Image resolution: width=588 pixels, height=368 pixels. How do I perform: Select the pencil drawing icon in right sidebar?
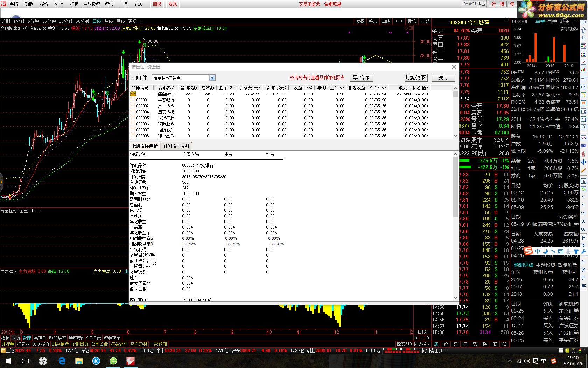[583, 170]
